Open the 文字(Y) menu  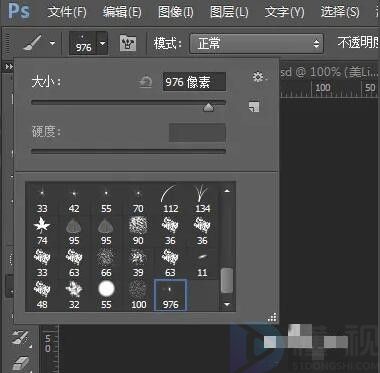click(x=284, y=12)
